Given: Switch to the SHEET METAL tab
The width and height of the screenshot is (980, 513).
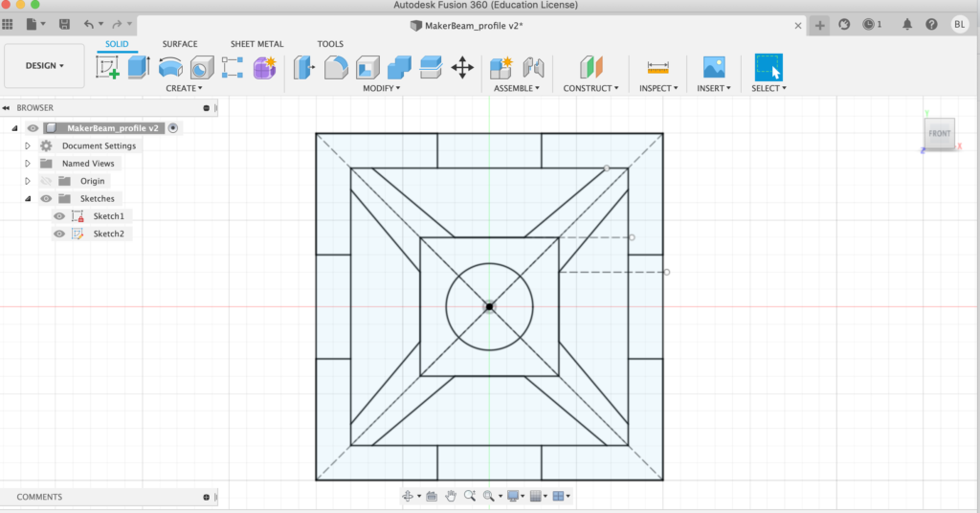Looking at the screenshot, I should coord(256,44).
